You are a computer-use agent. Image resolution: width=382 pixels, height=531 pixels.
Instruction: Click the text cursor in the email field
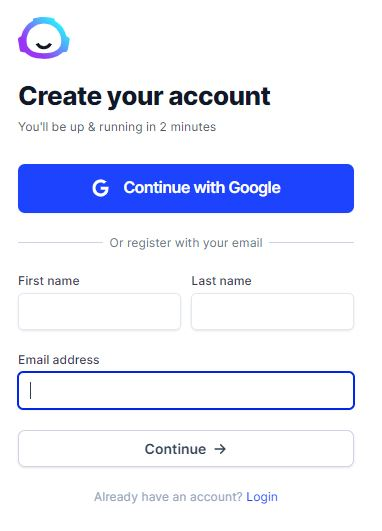[x=30, y=390]
